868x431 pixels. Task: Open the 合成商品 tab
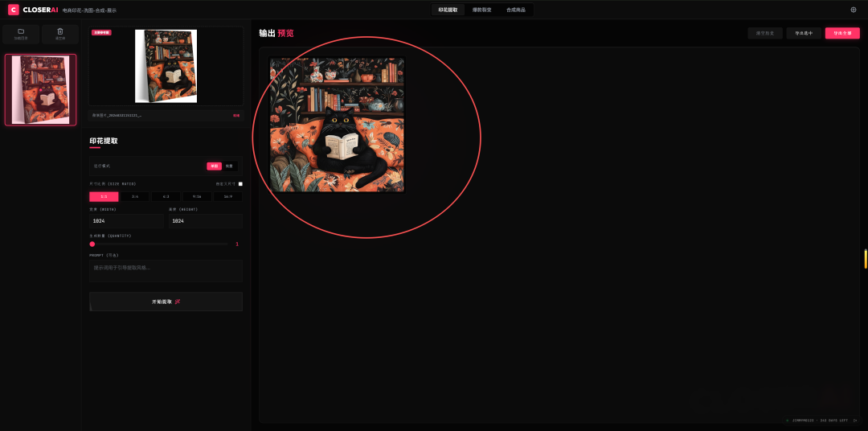(516, 10)
